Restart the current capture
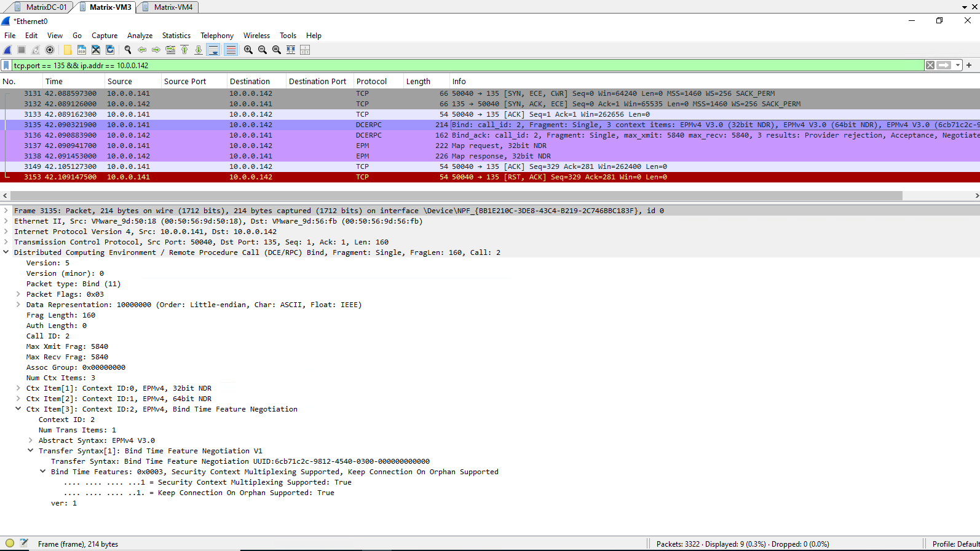The image size is (980, 551). point(36,50)
